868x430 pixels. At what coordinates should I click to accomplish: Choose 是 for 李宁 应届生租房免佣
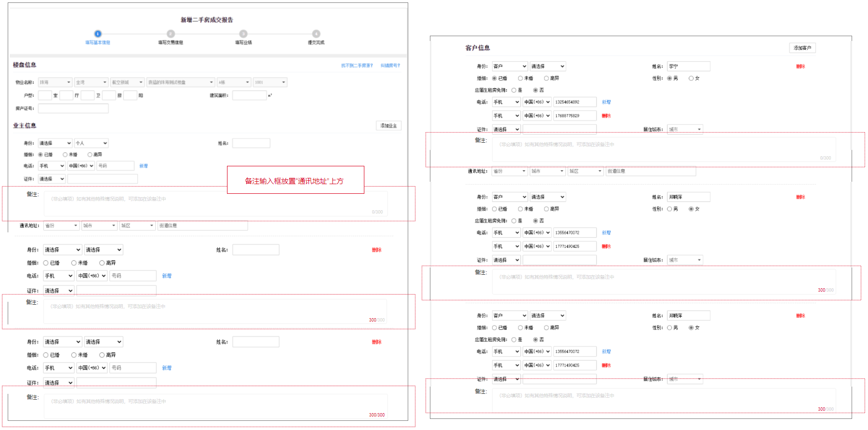(x=514, y=90)
